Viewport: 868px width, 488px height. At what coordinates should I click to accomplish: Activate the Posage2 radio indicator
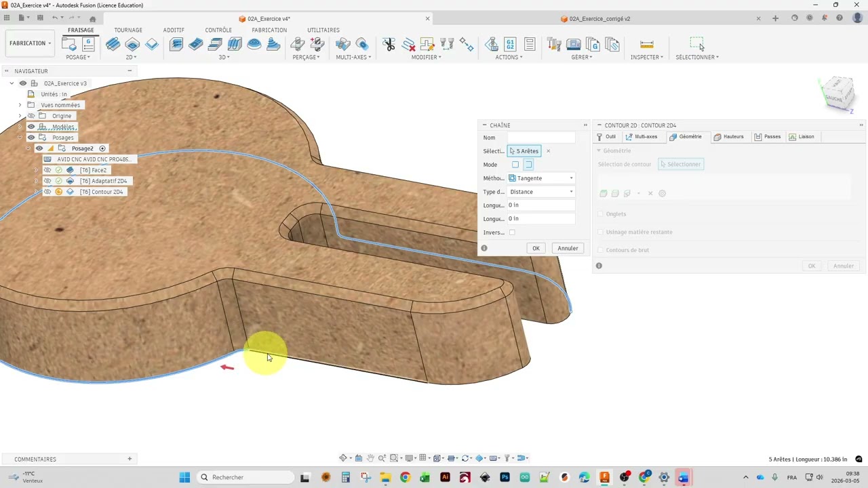(x=102, y=148)
